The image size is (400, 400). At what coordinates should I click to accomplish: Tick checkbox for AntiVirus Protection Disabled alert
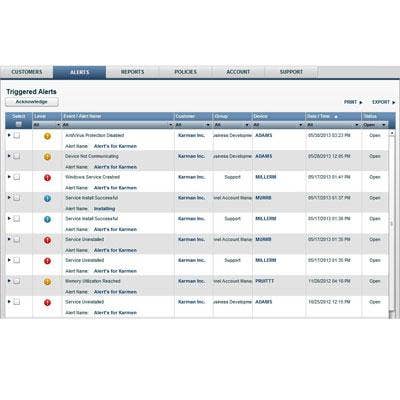point(17,135)
